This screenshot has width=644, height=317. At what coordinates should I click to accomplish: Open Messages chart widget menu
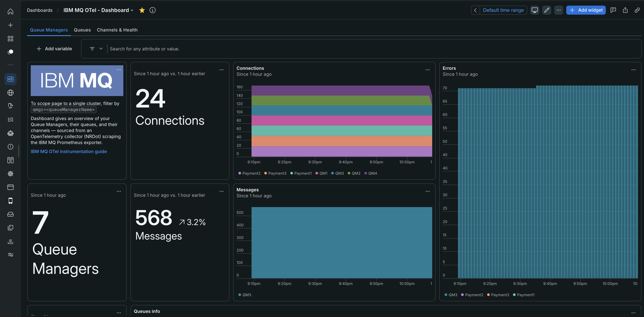pos(428,191)
